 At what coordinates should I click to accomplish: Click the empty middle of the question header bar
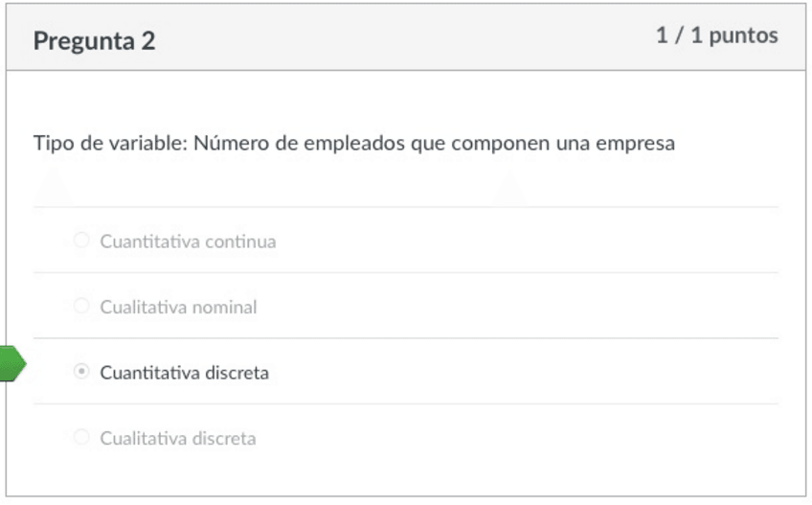pos(402,38)
